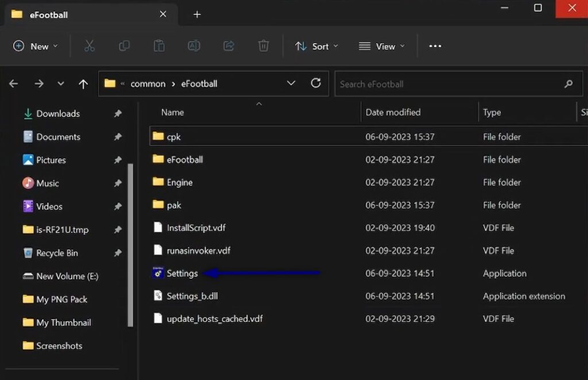Open is-RF21U.tmp in the sidebar
The image size is (588, 380).
tap(62, 229)
